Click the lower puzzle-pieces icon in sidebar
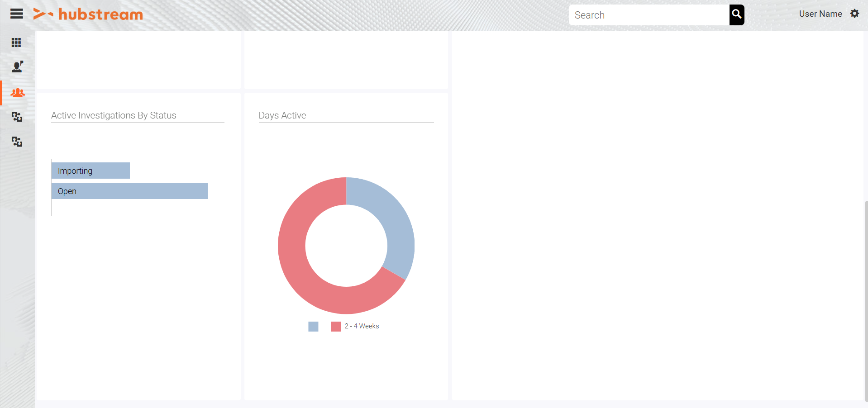Image resolution: width=868 pixels, height=408 pixels. pyautogui.click(x=17, y=142)
